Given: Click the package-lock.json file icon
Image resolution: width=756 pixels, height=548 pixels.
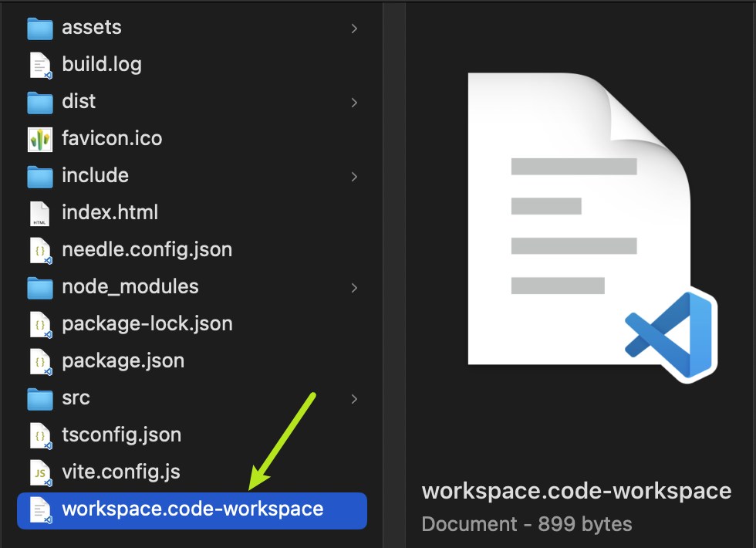Looking at the screenshot, I should coord(40,325).
